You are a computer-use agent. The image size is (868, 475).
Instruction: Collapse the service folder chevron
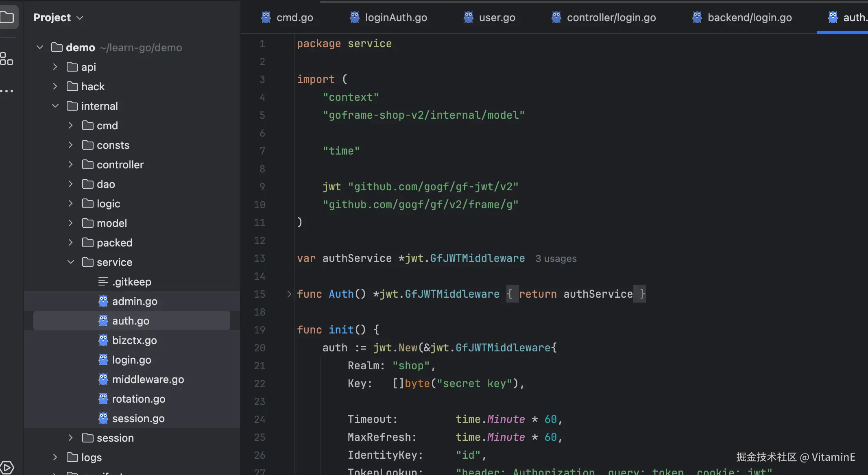point(70,262)
